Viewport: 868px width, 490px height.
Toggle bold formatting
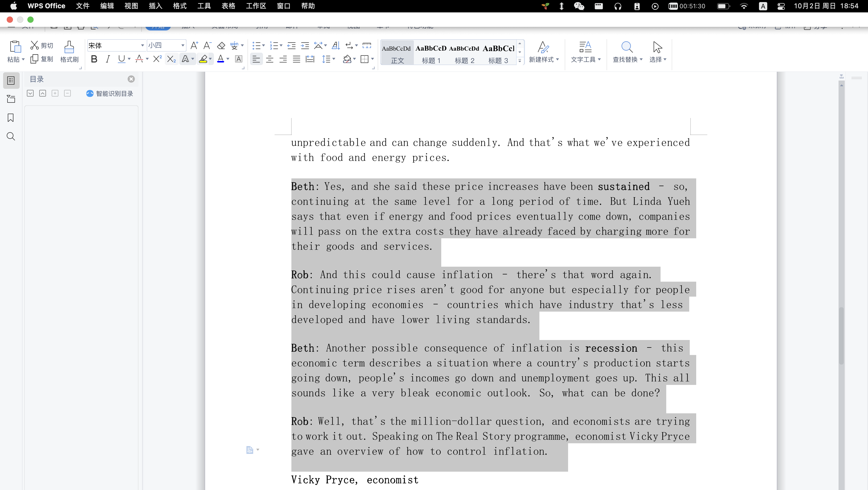tap(94, 59)
